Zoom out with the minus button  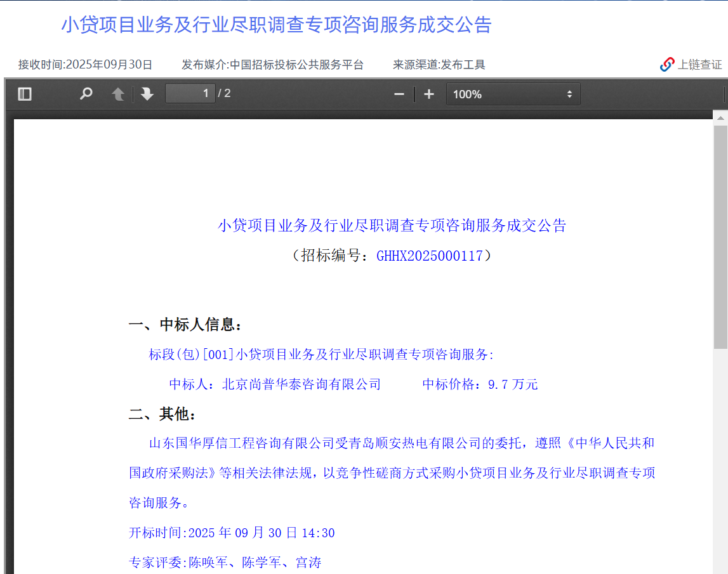(x=399, y=95)
